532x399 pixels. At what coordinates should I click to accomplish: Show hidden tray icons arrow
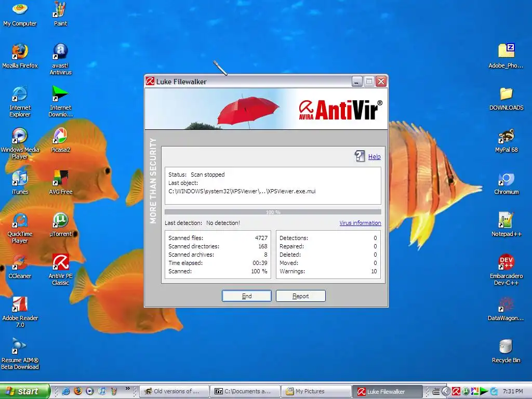tap(446, 391)
